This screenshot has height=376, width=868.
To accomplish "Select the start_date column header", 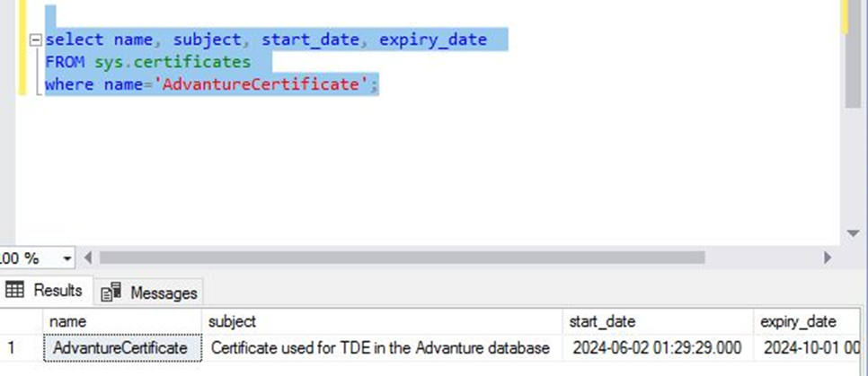I will (657, 321).
